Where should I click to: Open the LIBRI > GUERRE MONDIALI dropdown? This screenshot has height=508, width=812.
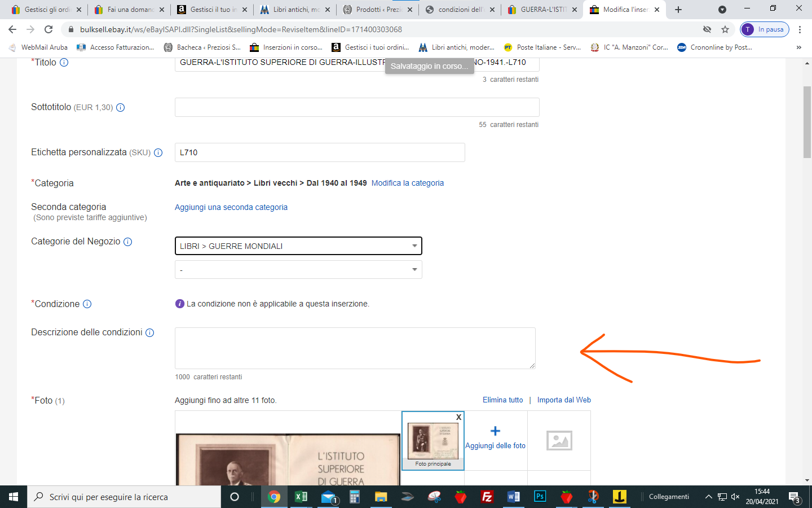[298, 246]
